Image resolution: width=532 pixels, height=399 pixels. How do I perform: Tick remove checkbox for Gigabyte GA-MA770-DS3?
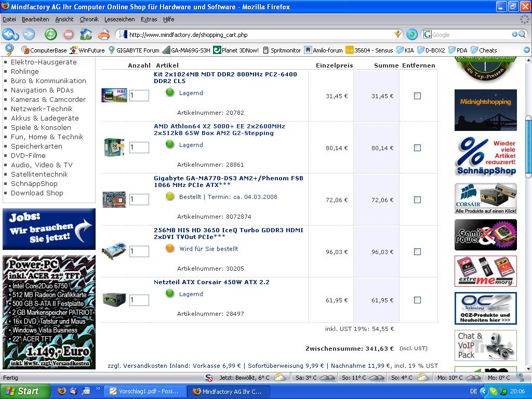(x=417, y=200)
